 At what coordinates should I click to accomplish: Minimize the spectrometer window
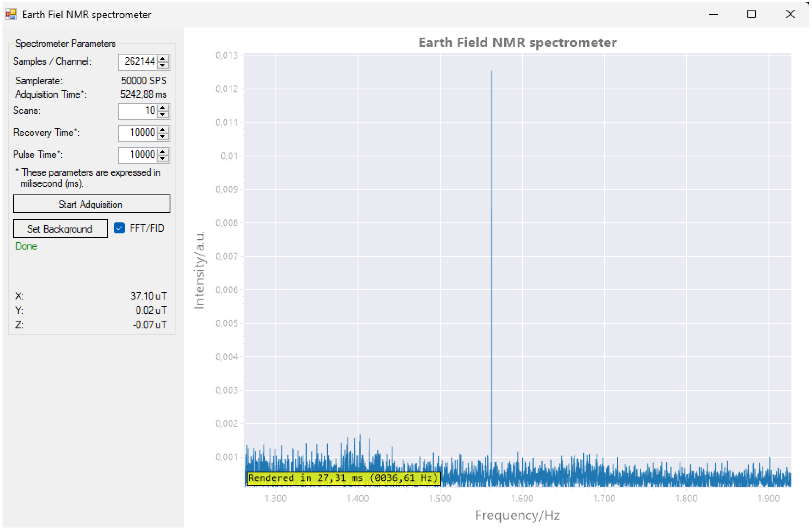coord(713,14)
